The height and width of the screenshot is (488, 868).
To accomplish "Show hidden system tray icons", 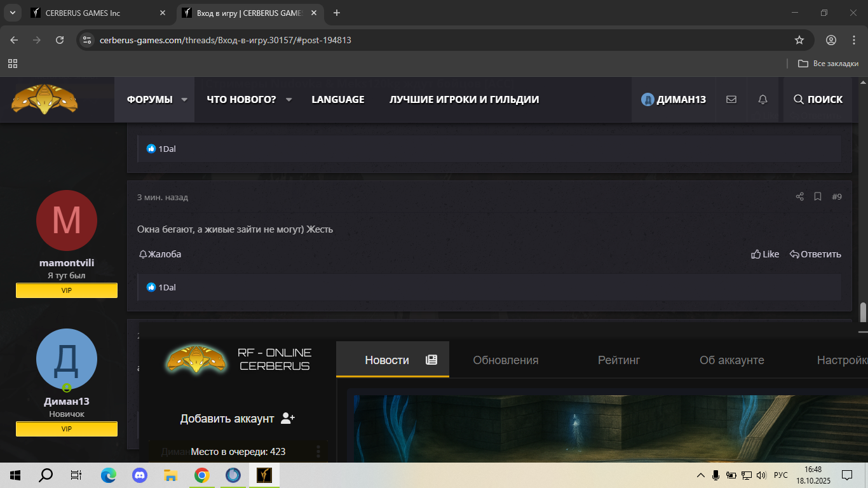I will click(701, 475).
